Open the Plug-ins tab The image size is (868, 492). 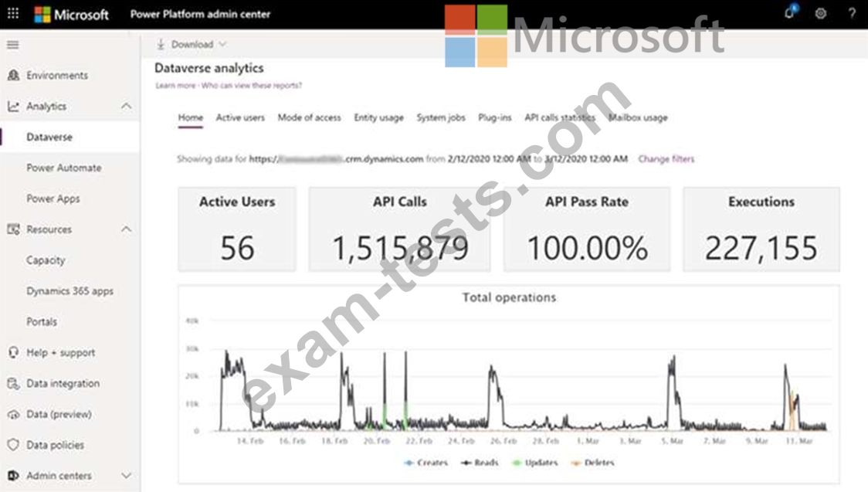pos(495,118)
